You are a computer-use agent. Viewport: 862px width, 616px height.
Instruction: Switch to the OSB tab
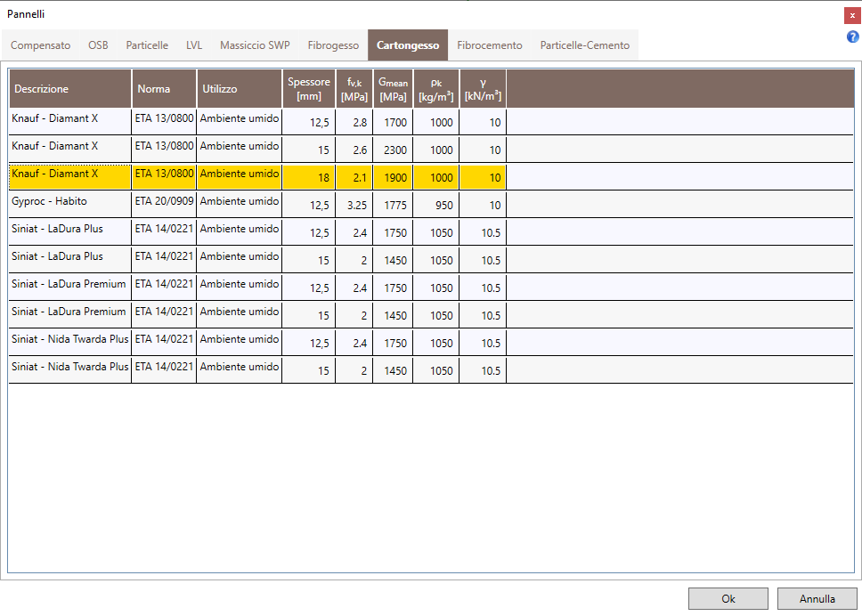click(x=99, y=45)
